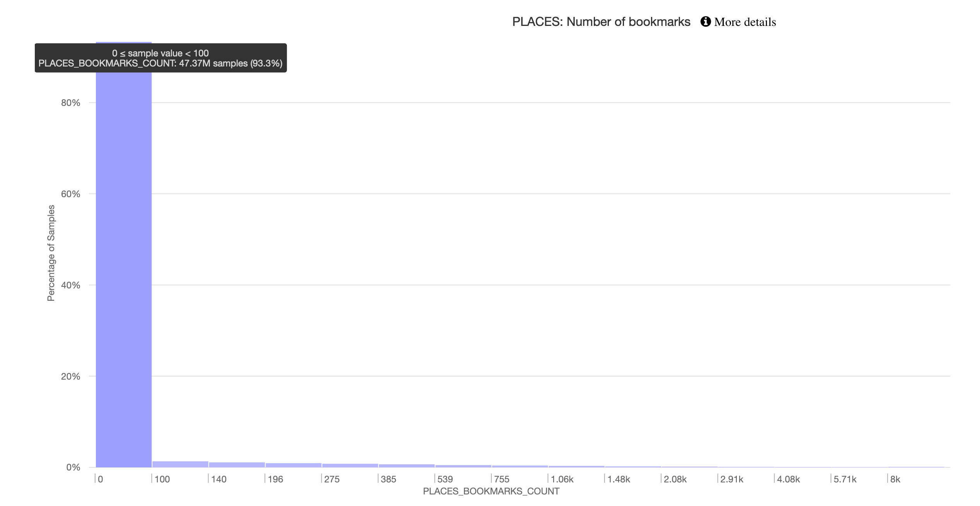Click the PLACES_BOOKMARKS_COUNT x-axis title

point(491,491)
